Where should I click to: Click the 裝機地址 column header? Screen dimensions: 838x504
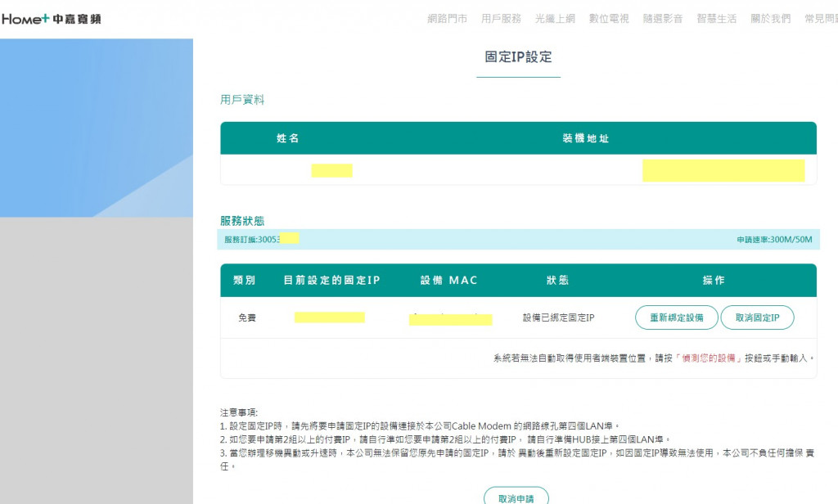pyautogui.click(x=586, y=138)
